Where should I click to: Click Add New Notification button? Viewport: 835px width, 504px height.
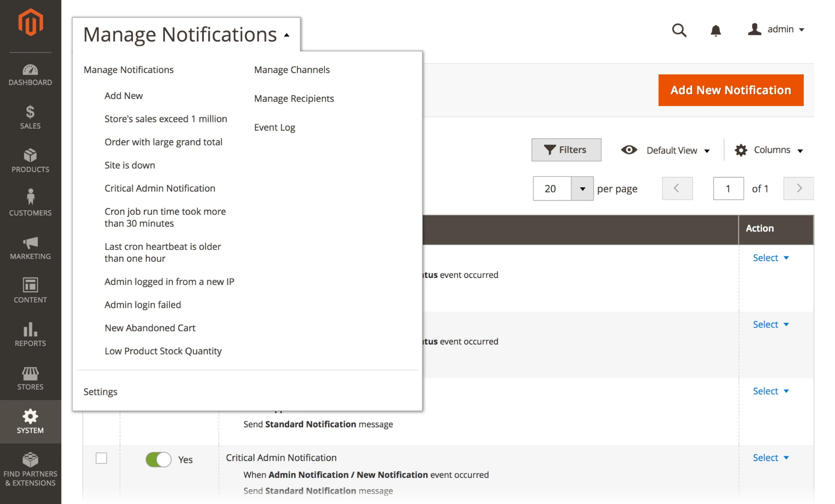pos(731,90)
